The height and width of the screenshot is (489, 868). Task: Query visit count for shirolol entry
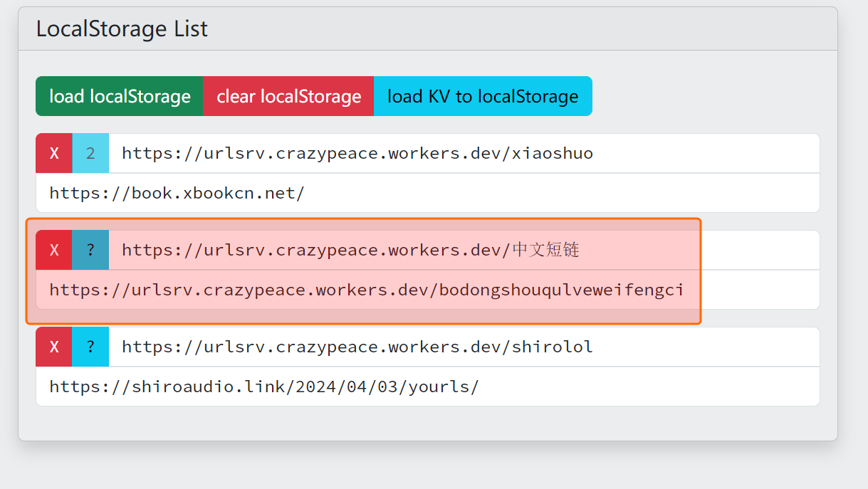point(90,347)
